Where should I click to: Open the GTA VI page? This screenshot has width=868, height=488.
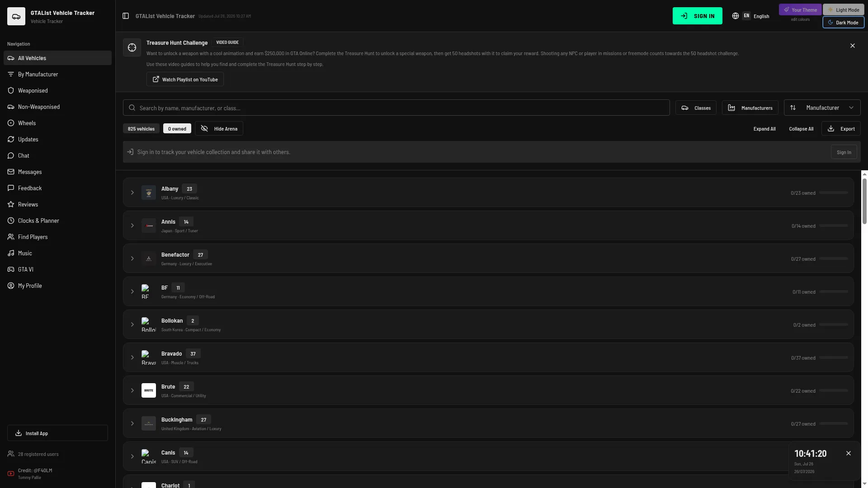57,269
